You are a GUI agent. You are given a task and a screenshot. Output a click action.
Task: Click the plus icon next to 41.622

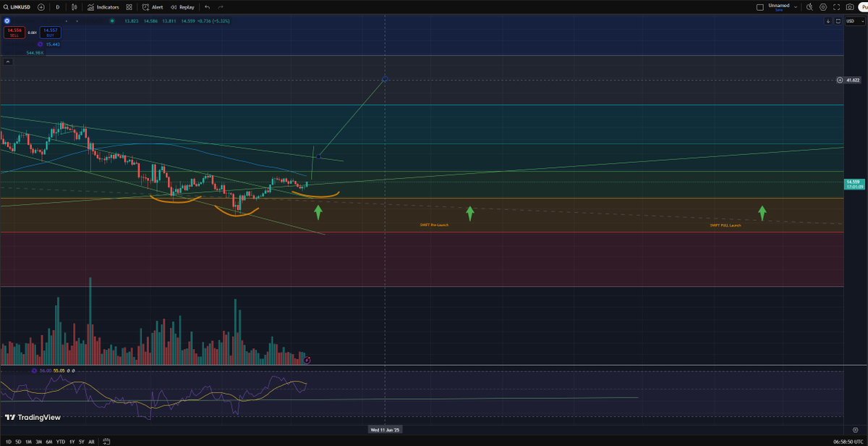pyautogui.click(x=839, y=80)
